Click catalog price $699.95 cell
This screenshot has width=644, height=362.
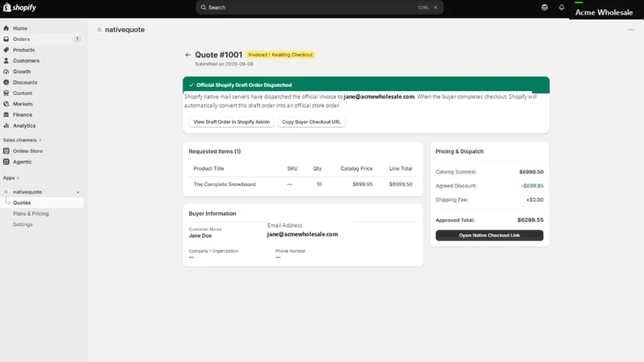362,184
